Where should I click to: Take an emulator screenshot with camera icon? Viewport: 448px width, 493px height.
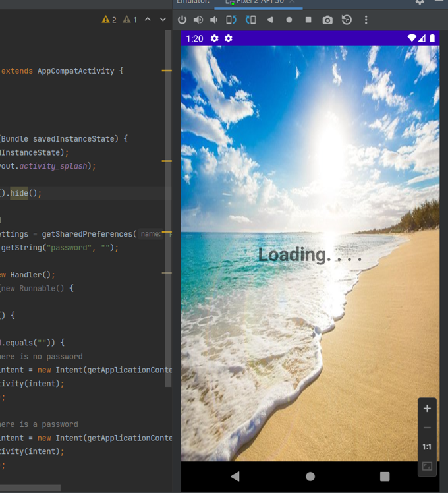tap(327, 20)
